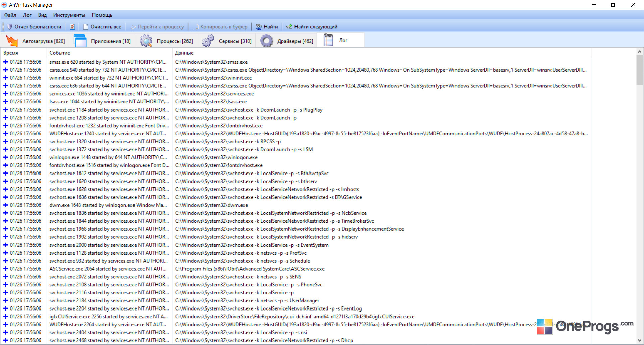Select the data cell C:\Windows\System32\wininit.exe

pyautogui.click(x=213, y=78)
